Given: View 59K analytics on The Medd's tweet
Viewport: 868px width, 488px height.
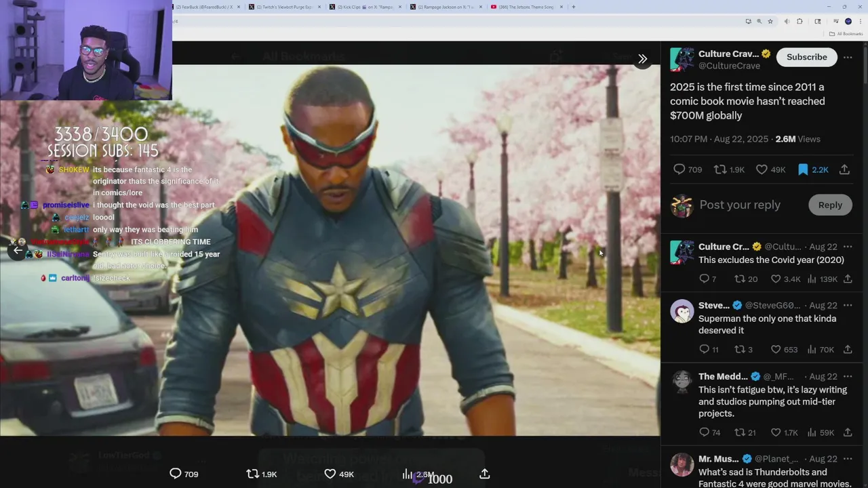Looking at the screenshot, I should pos(821,432).
